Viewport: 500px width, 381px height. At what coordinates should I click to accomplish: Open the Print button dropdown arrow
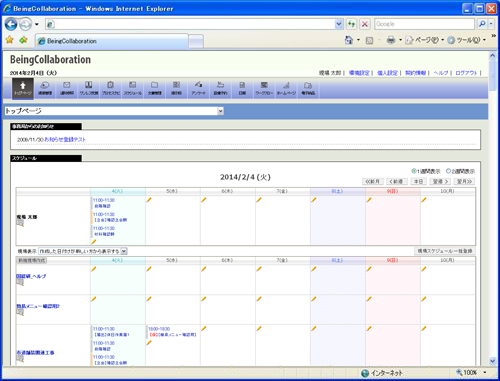coord(400,40)
